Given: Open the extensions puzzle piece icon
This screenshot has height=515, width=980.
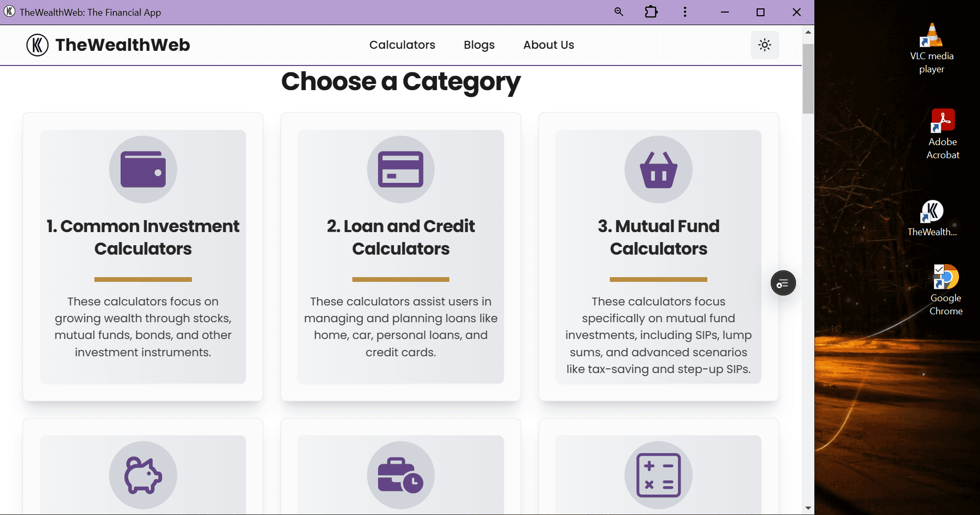Looking at the screenshot, I should (x=651, y=12).
